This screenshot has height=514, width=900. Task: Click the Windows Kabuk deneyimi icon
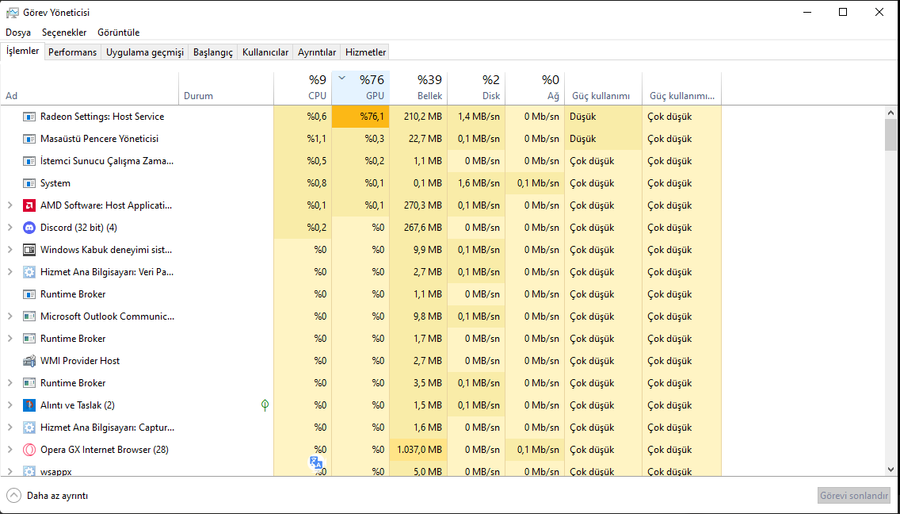click(x=29, y=250)
